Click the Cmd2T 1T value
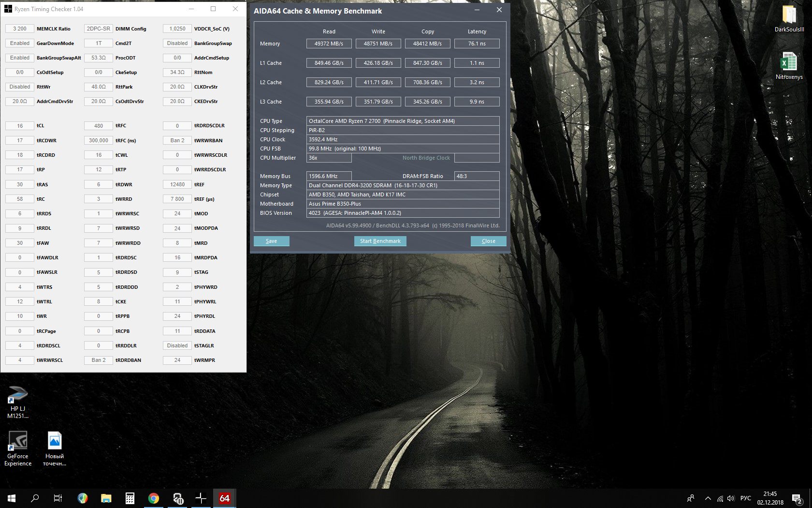The width and height of the screenshot is (812, 508). pyautogui.click(x=99, y=43)
